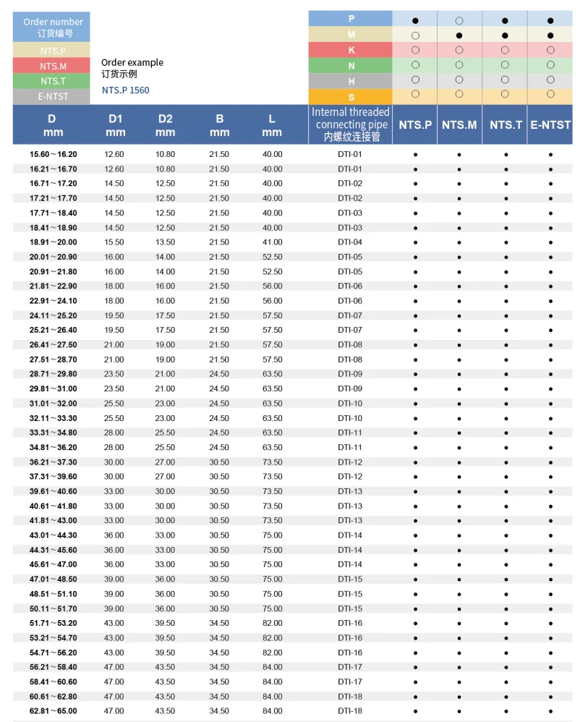This screenshot has height=722, width=588.
Task: Click DTI-13 in the 40.61~41.80 row
Action: coord(350,506)
